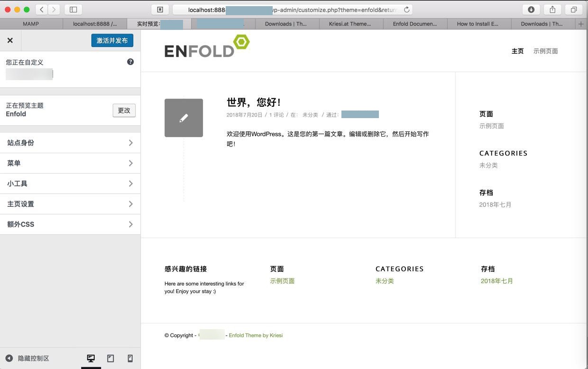Switch to tablet preview mode

[x=110, y=358]
